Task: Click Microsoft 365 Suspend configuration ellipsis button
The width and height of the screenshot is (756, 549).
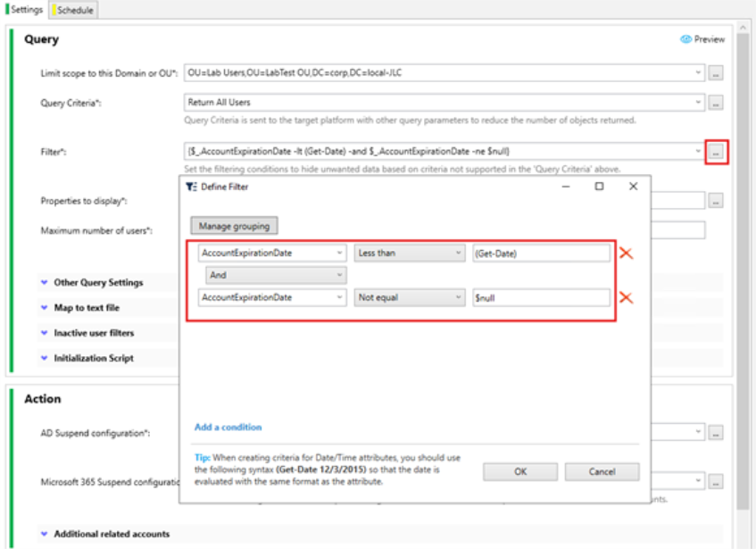Action: pyautogui.click(x=716, y=481)
